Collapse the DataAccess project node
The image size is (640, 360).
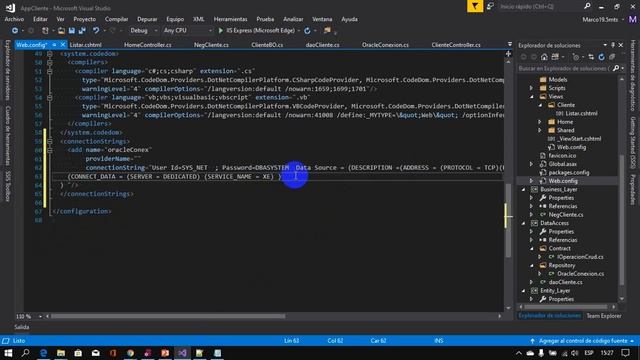pyautogui.click(x=523, y=223)
